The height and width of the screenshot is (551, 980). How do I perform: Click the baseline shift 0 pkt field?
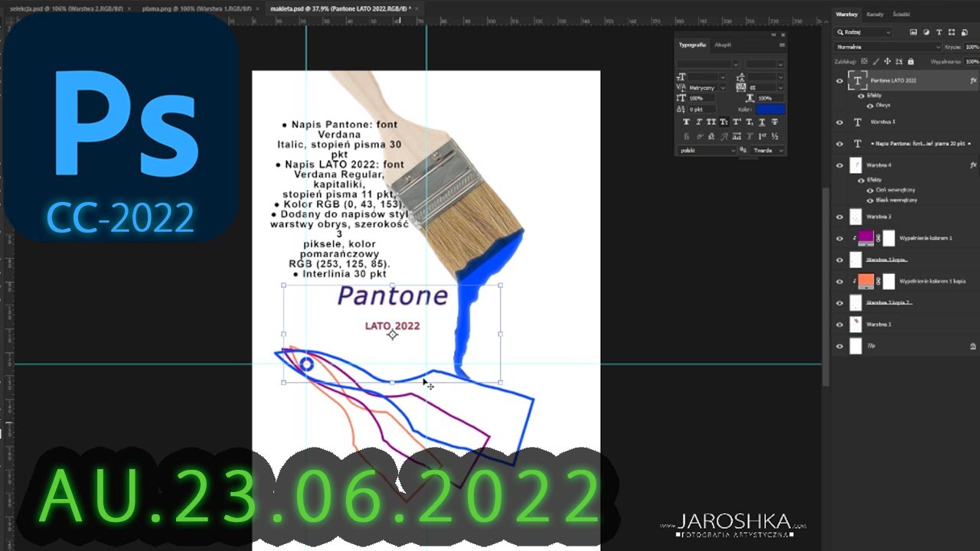point(703,109)
